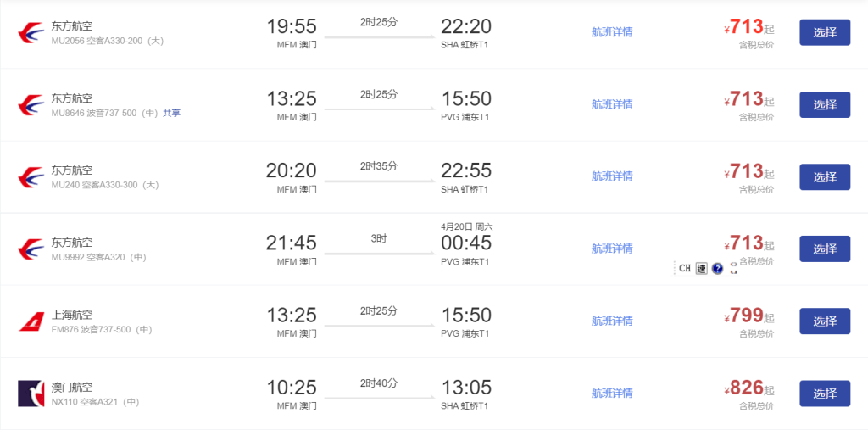This screenshot has width=868, height=430.
Task: Click the China Eastern logo for flight MU2056
Action: tap(31, 33)
